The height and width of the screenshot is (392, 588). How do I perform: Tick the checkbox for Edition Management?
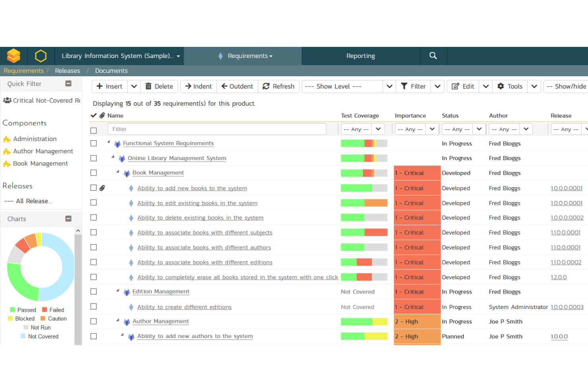(93, 292)
